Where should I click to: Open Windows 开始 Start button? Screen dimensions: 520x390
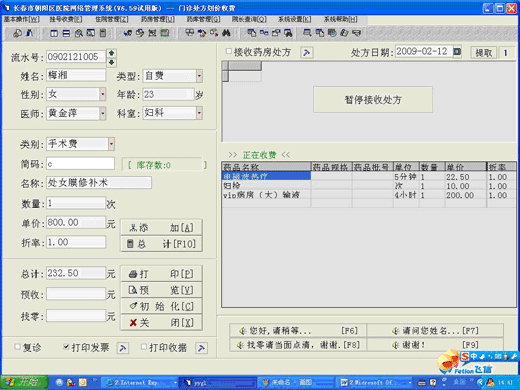(24, 382)
